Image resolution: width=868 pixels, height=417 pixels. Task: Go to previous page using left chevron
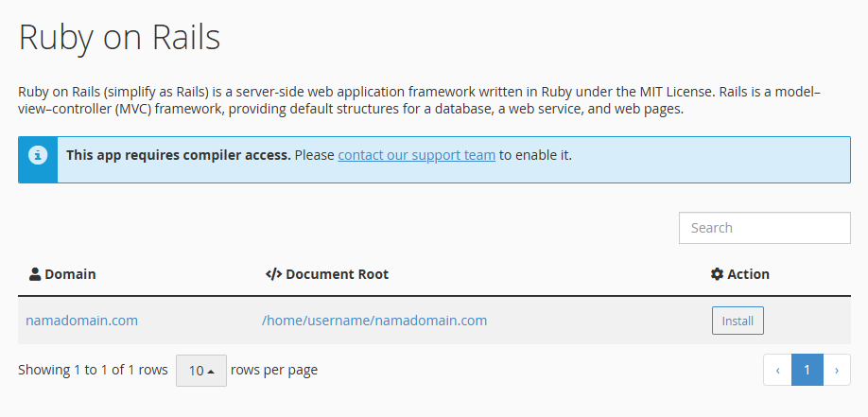[x=778, y=370]
